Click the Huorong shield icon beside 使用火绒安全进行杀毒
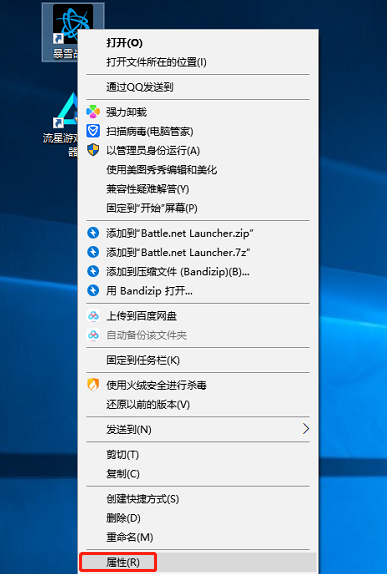387x574 pixels. click(x=93, y=385)
